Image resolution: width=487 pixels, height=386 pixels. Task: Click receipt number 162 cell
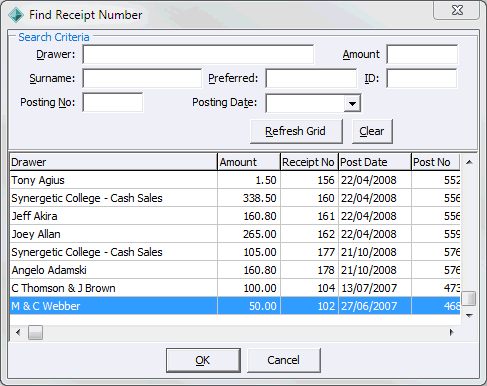[309, 234]
